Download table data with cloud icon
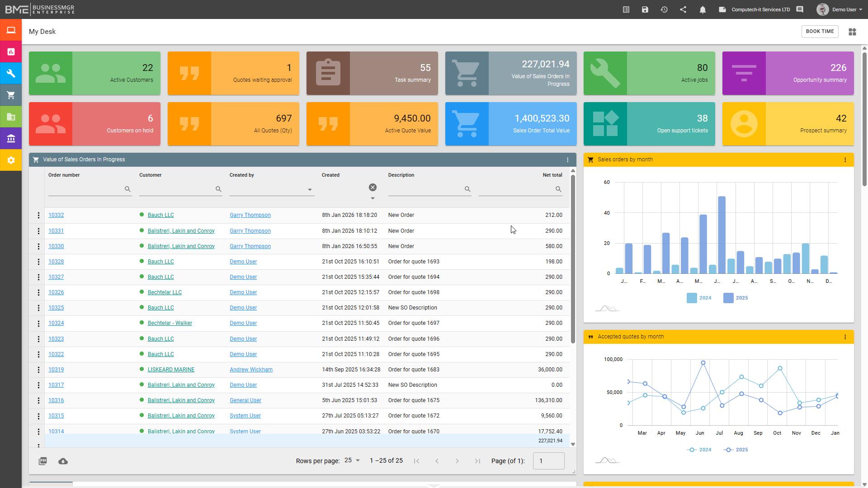The width and height of the screenshot is (868, 488). 63,461
